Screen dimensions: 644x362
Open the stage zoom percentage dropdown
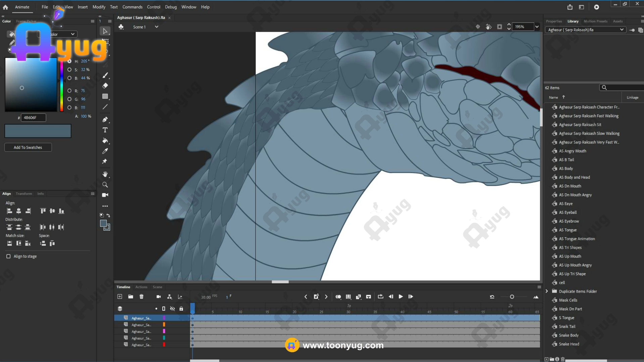pos(537,27)
